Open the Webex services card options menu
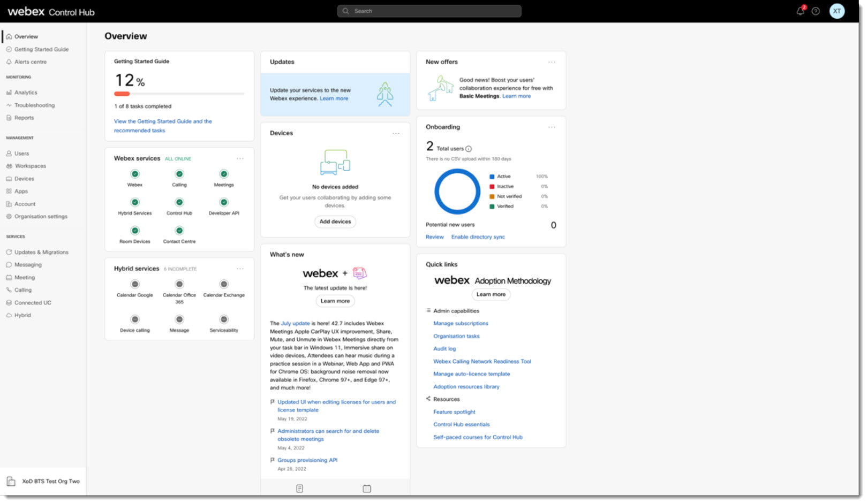Image resolution: width=867 pixels, height=504 pixels. click(240, 158)
